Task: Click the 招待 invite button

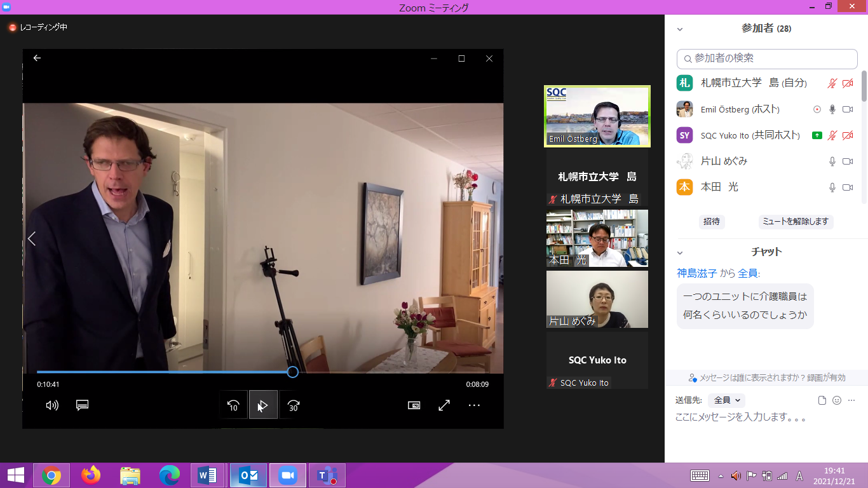Action: [712, 222]
